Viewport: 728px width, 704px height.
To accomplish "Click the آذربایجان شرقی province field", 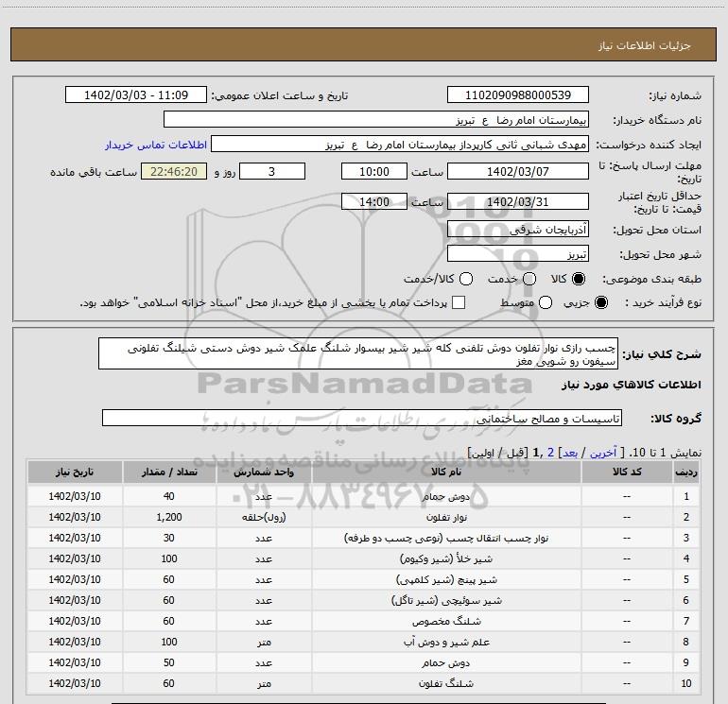I will point(518,229).
